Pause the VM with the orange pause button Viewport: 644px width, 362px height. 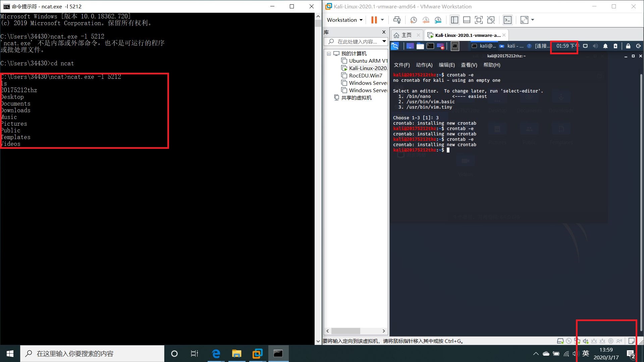374,20
